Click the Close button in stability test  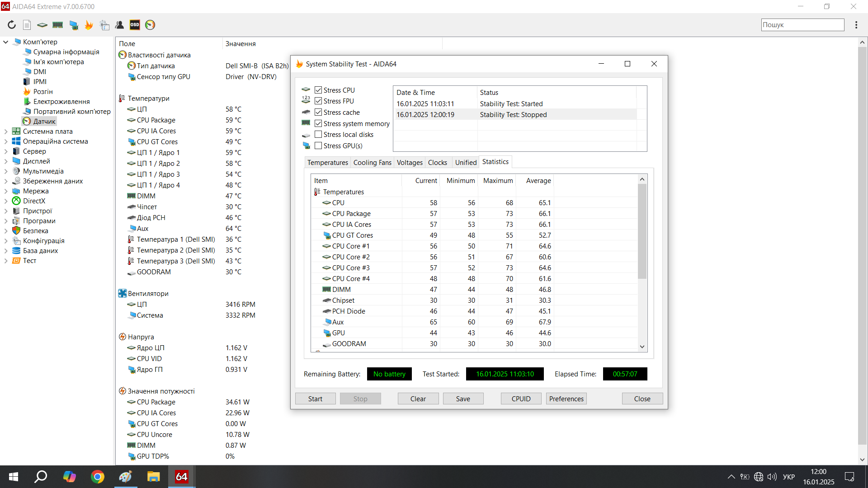[642, 399]
